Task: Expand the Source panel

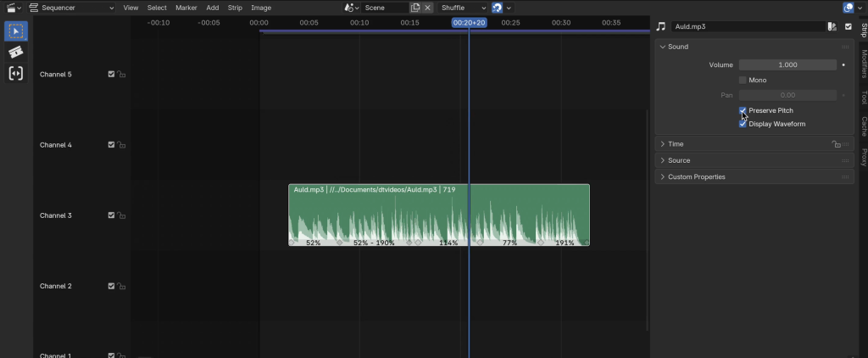Action: [x=679, y=160]
